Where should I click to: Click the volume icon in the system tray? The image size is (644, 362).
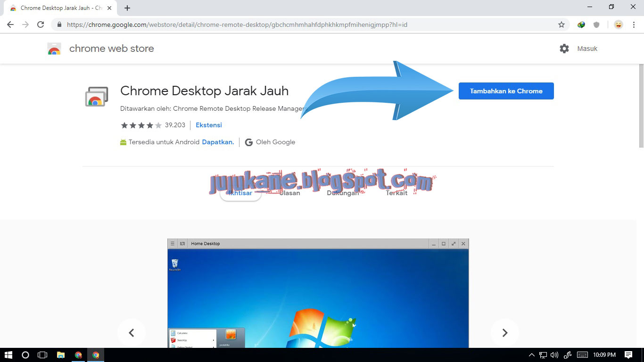[554, 355]
